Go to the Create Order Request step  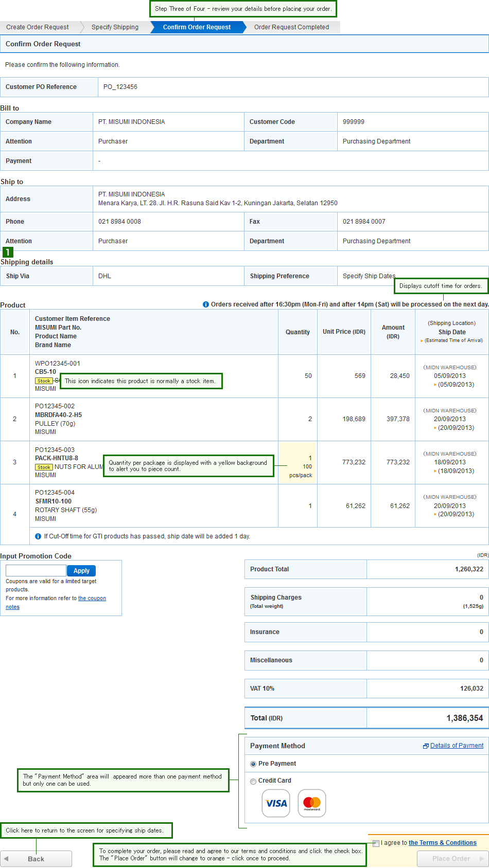pyautogui.click(x=38, y=27)
